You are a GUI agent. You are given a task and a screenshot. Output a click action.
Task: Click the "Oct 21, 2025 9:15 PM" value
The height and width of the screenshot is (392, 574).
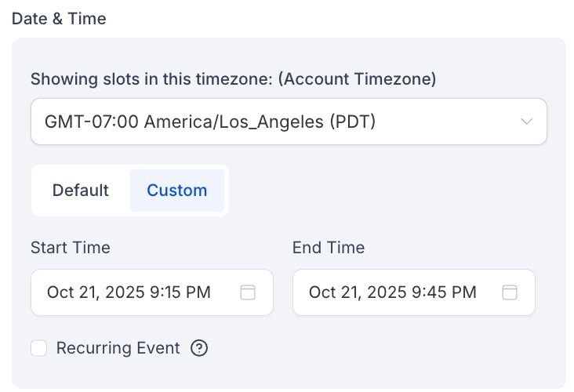[x=129, y=292]
